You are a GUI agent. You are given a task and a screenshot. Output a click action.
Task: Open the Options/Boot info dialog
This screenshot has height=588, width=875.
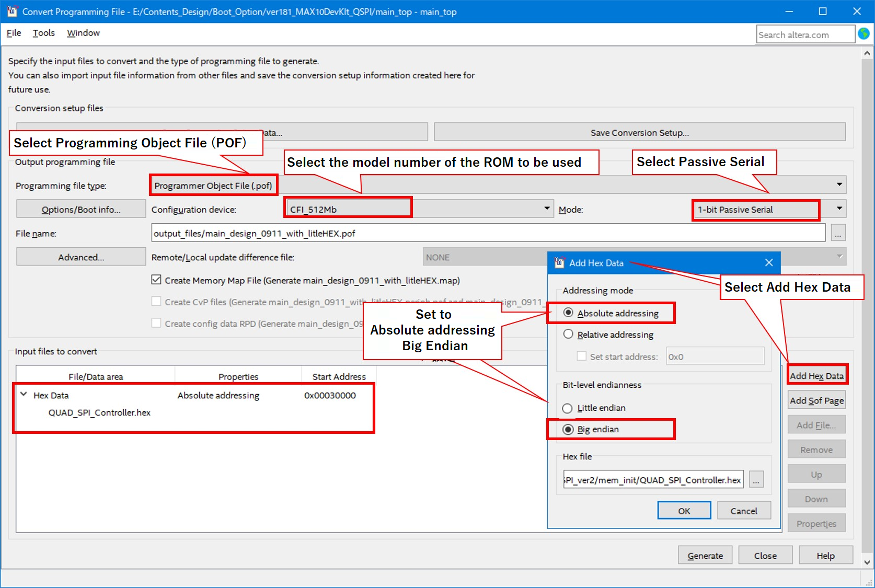80,209
